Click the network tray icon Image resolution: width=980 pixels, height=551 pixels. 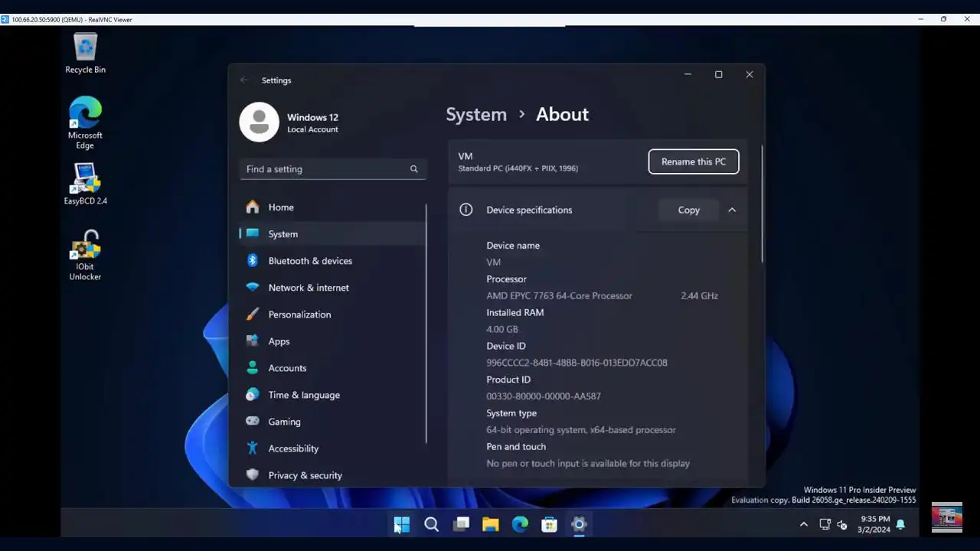point(825,524)
